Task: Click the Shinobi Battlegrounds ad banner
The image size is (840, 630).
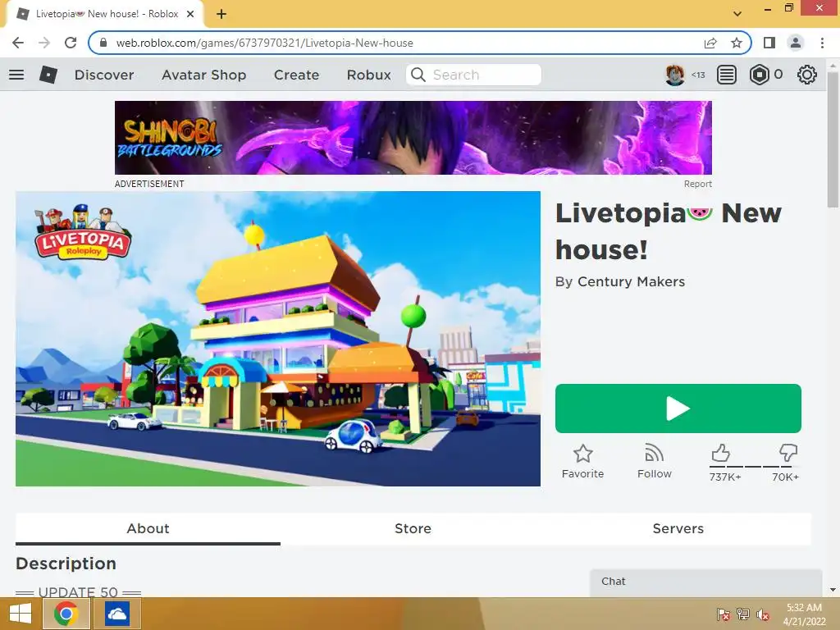Action: (x=413, y=138)
